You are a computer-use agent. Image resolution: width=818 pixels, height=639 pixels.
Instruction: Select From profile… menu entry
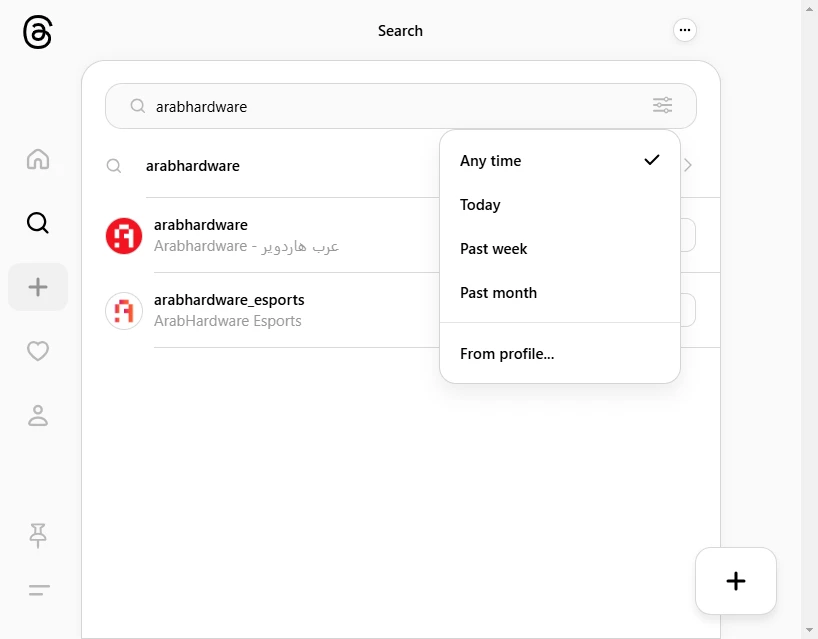pos(560,354)
